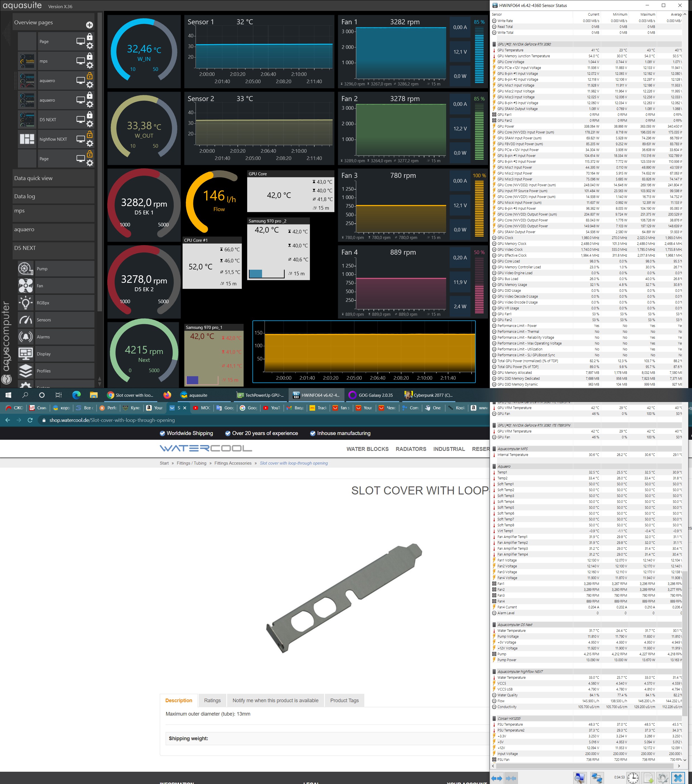Open the RGBpx lightbulb entry
This screenshot has height=784, width=692.
pos(25,303)
